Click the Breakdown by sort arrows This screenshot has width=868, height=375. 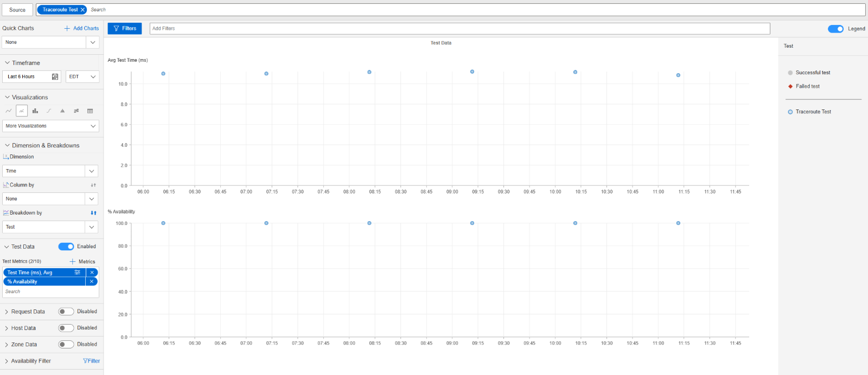93,213
